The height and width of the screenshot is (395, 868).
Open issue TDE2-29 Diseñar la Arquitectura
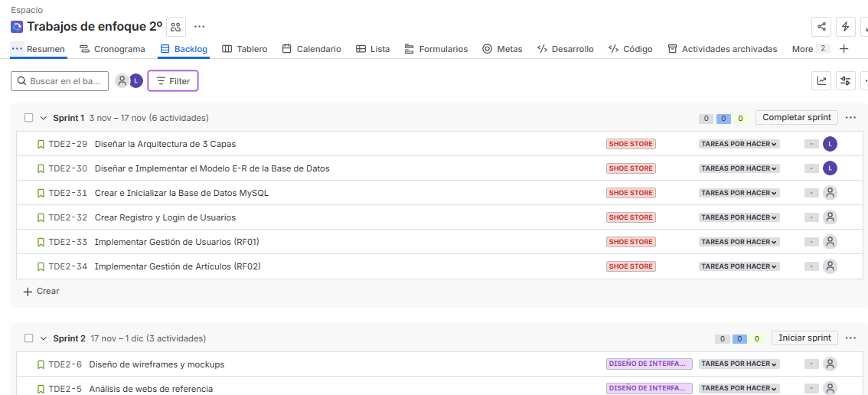pyautogui.click(x=165, y=144)
